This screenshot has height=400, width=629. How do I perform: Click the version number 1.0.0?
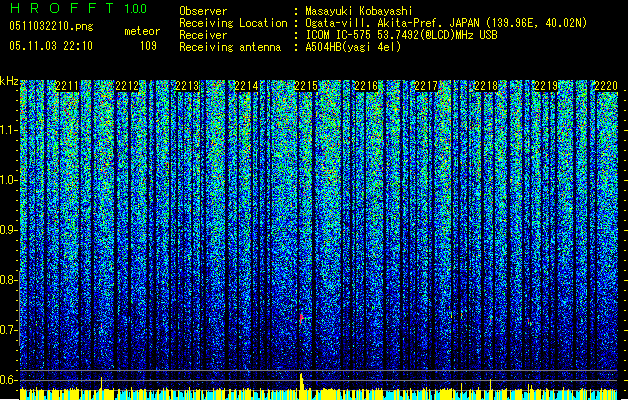tap(135, 9)
